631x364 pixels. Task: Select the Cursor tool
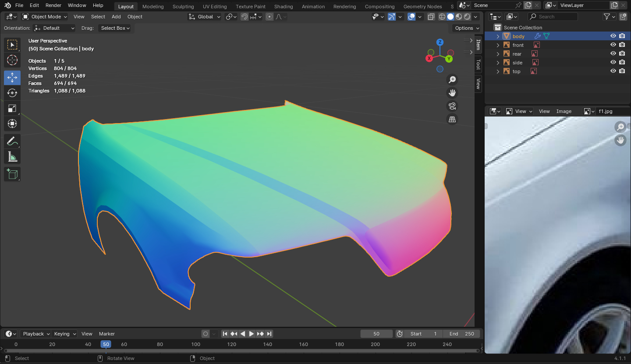pos(12,60)
